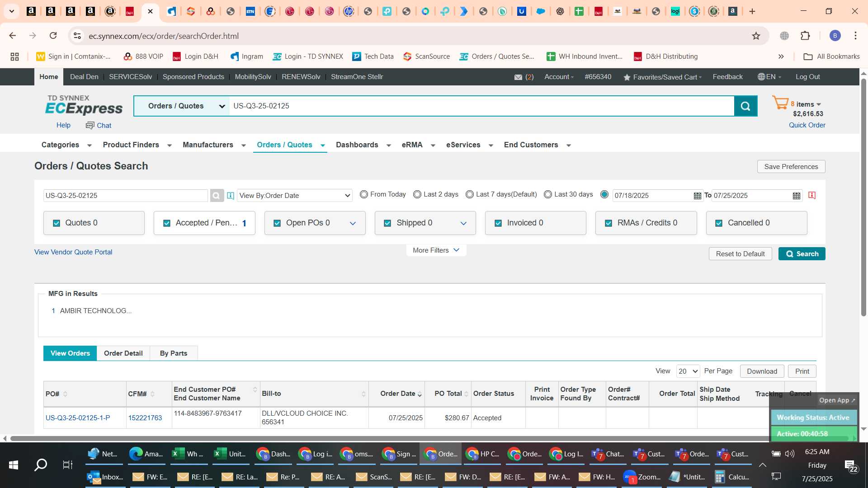Open Chrome profile avatar B
This screenshot has width=868, height=488.
tap(835, 36)
